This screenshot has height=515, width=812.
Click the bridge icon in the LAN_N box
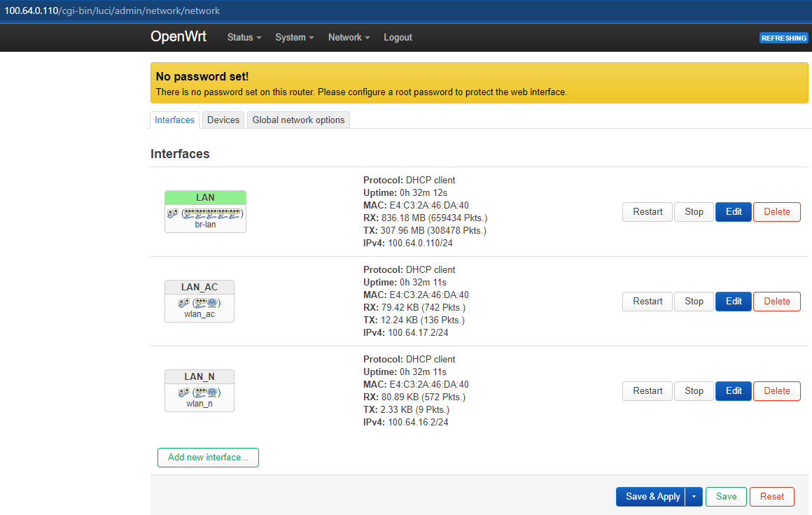(183, 393)
